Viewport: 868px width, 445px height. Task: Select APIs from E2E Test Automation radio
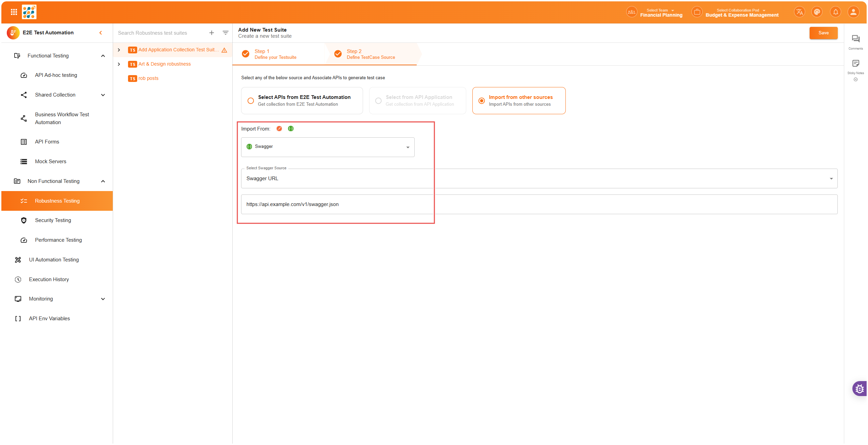(x=251, y=101)
